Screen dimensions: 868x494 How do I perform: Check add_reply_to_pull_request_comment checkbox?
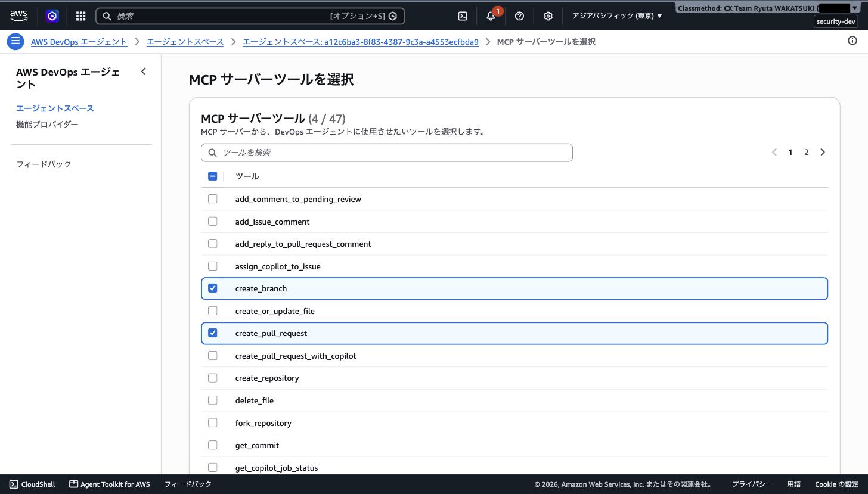212,243
